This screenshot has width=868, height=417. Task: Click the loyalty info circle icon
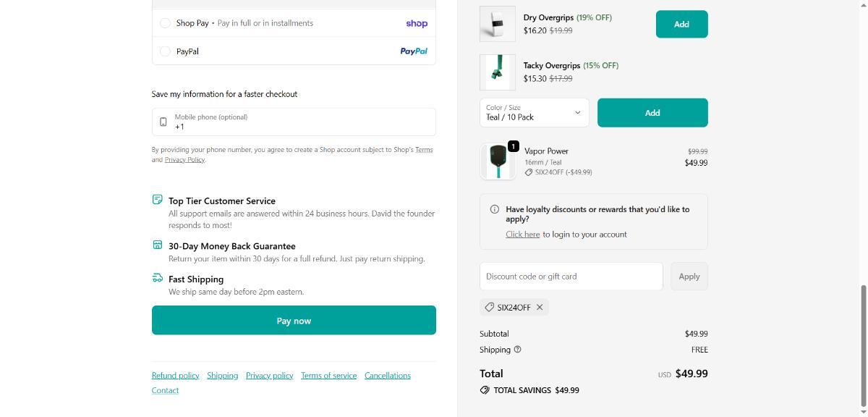tap(495, 209)
